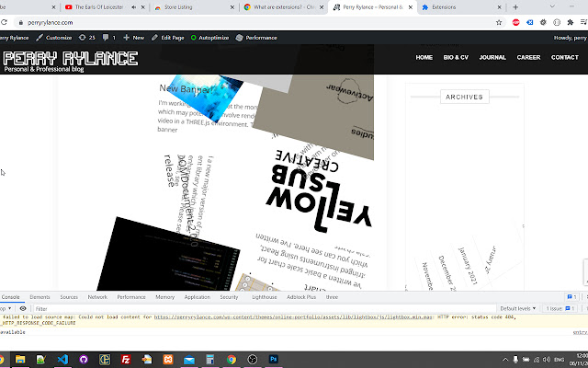Click the gear-shaped extension icon
The width and height of the screenshot is (588, 368).
(x=543, y=22)
